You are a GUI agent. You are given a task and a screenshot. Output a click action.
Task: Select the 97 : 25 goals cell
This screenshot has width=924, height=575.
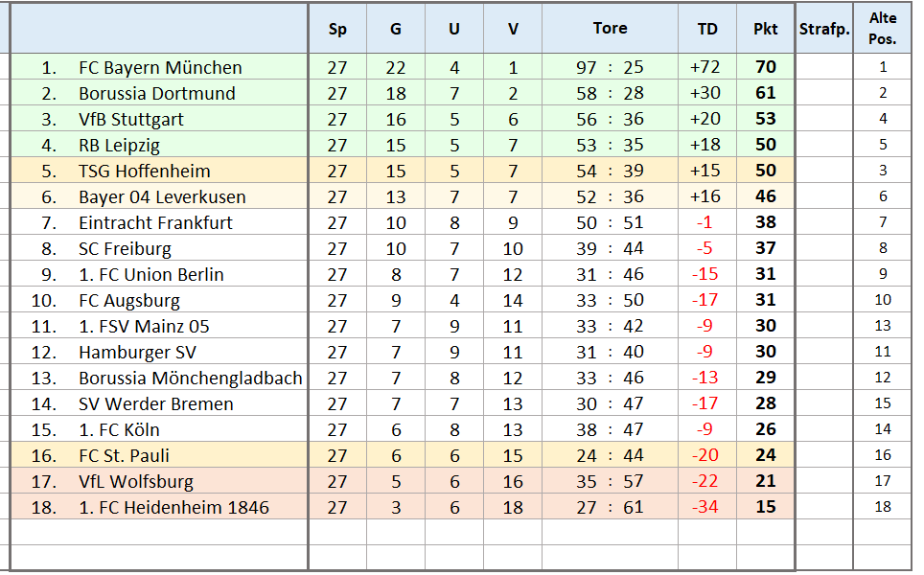(x=610, y=67)
